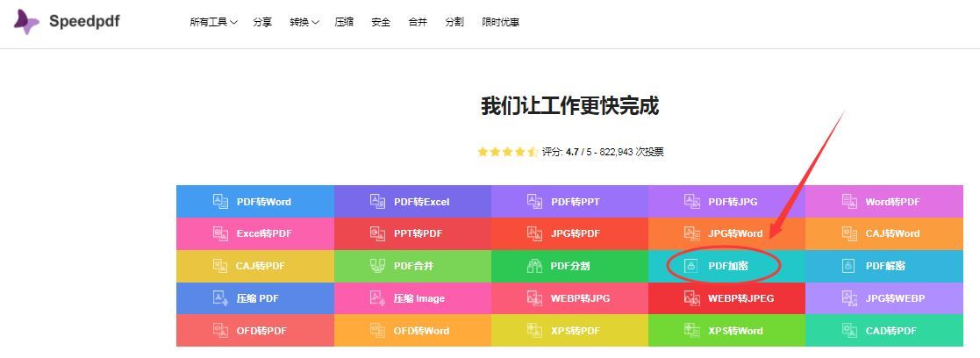Open the JPG转WEBP converter label
980x358 pixels.
coord(895,298)
